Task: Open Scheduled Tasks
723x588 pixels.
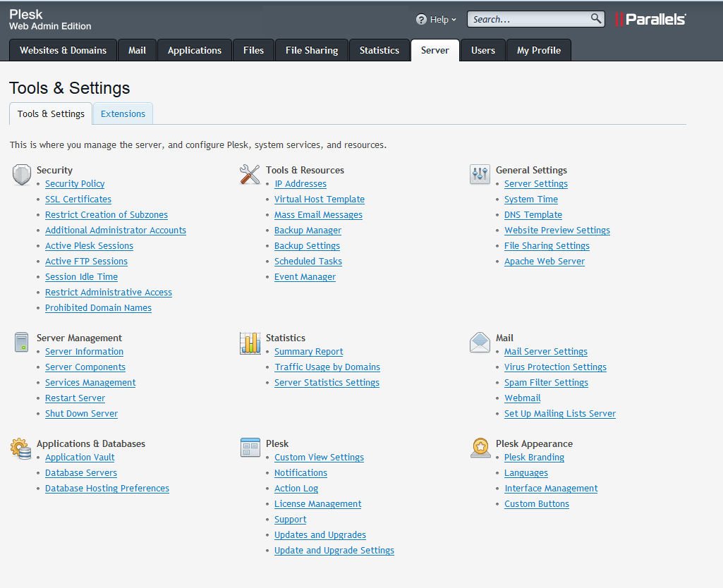Action: (x=308, y=262)
